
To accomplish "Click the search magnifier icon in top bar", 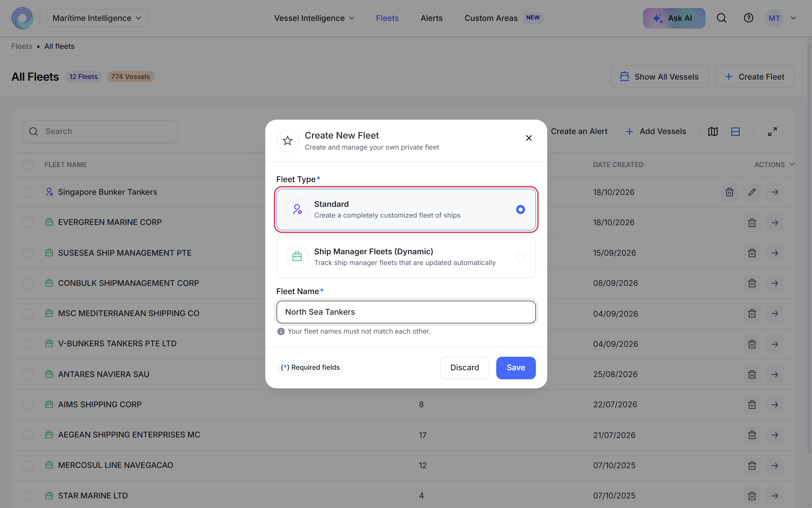I will point(721,18).
